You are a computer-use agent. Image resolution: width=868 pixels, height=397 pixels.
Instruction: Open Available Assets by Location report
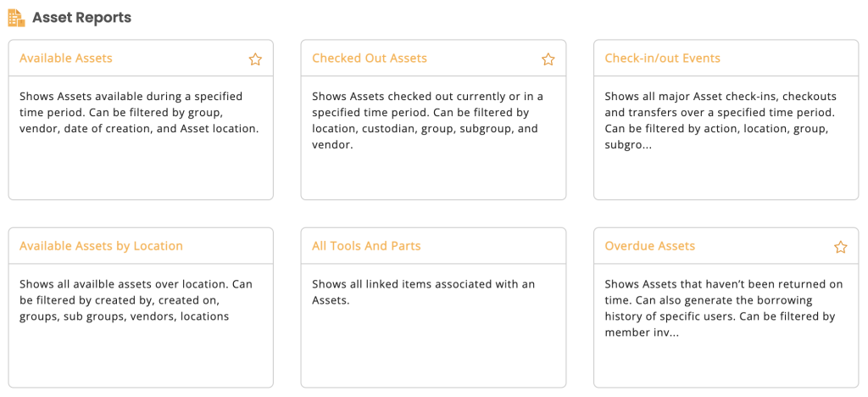click(x=101, y=246)
